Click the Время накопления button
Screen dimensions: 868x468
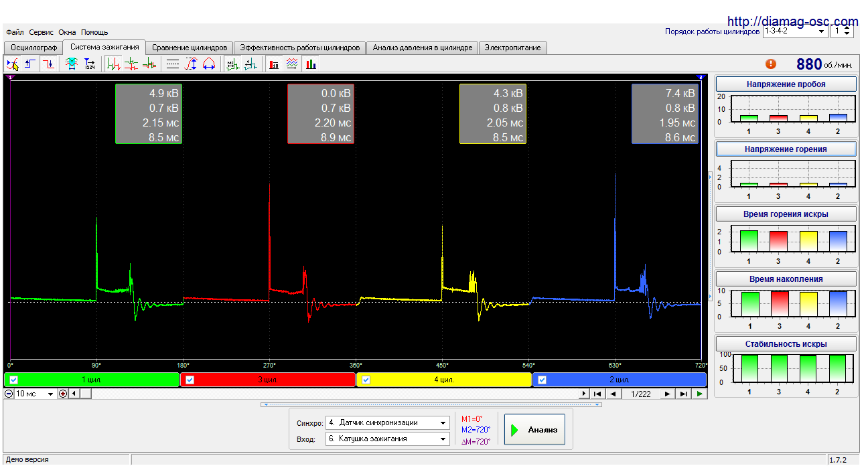tap(786, 279)
